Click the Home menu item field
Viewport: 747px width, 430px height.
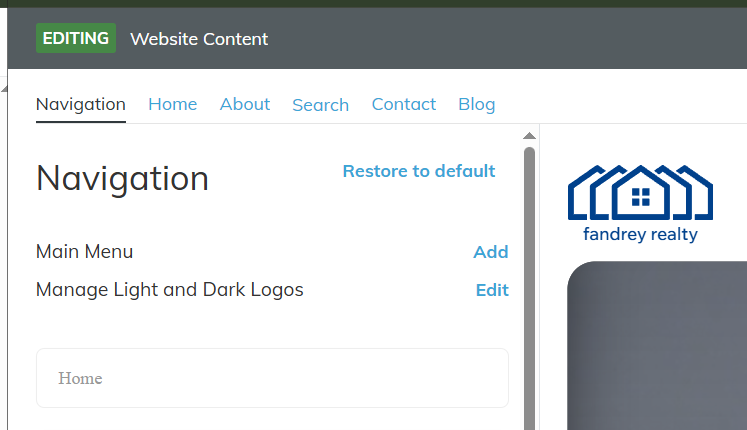273,378
